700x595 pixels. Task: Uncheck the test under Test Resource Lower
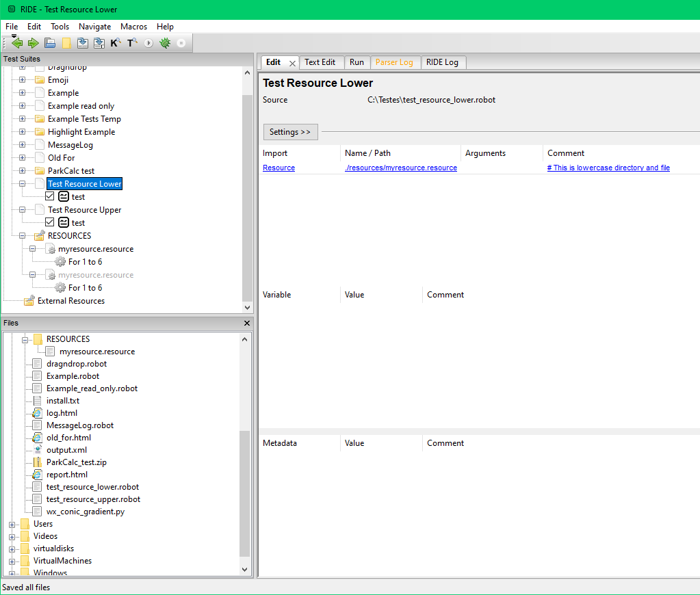50,196
